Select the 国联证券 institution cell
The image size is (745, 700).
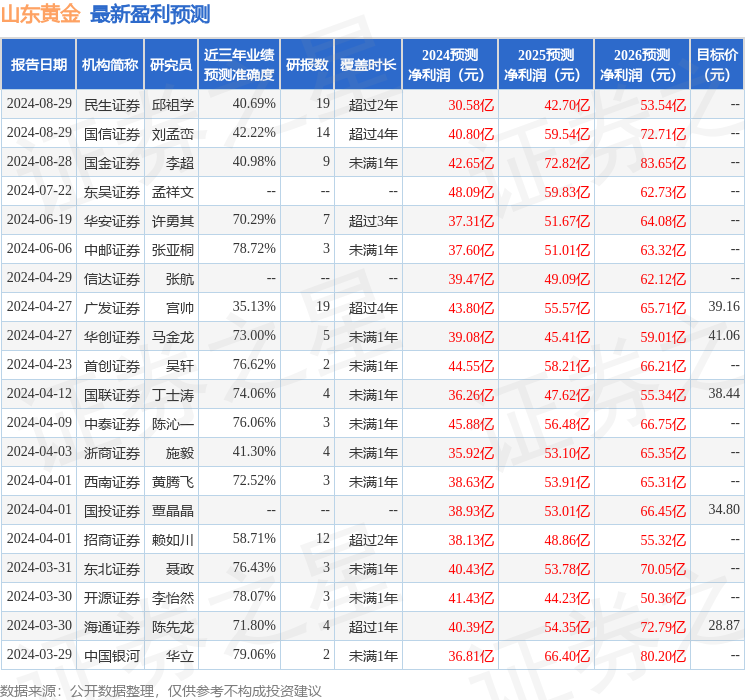[112, 395]
